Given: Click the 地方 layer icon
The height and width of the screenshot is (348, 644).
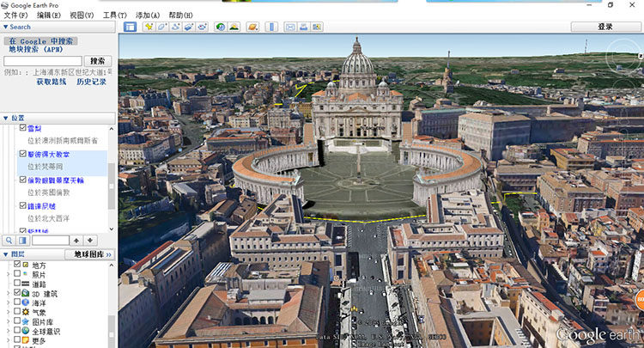Looking at the screenshot, I should [x=26, y=265].
